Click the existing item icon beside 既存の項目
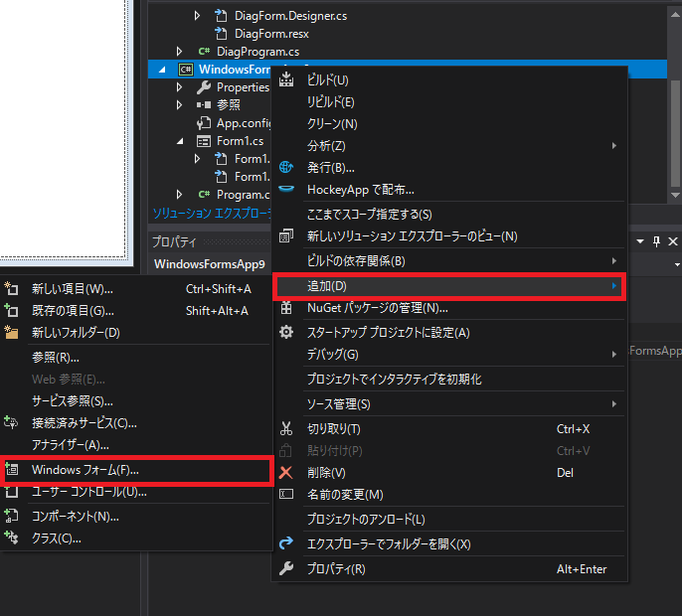The width and height of the screenshot is (682, 616). pyautogui.click(x=11, y=310)
